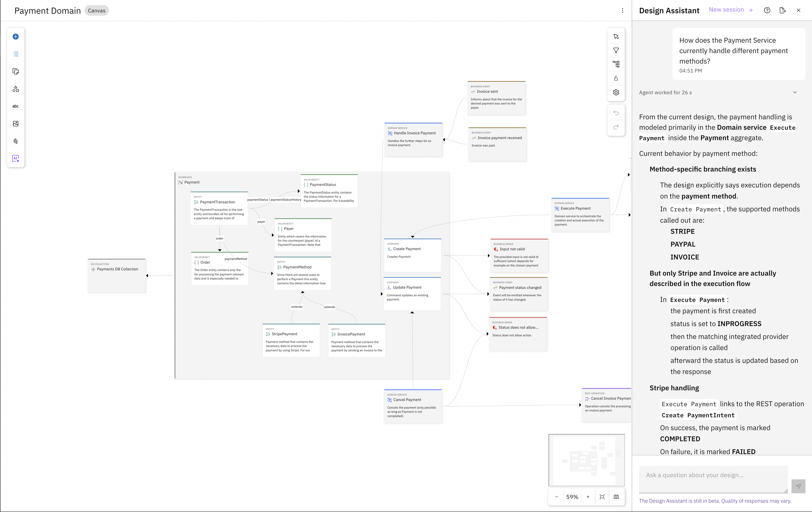Click the minimap overview thumbnail
This screenshot has height=512, width=812.
pyautogui.click(x=586, y=460)
